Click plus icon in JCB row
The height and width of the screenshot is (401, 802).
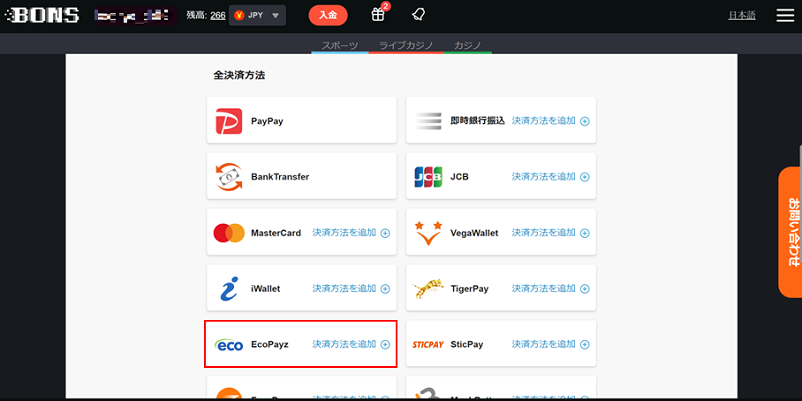click(x=585, y=177)
